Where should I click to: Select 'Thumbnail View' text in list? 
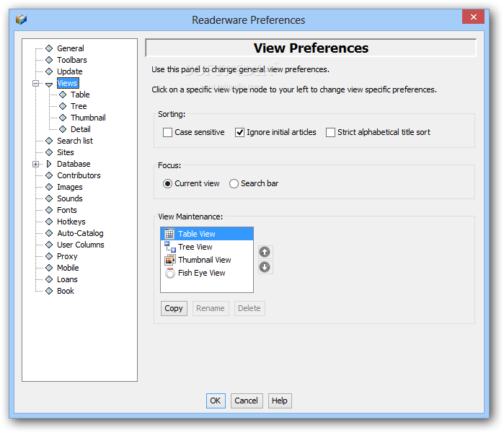(x=205, y=260)
